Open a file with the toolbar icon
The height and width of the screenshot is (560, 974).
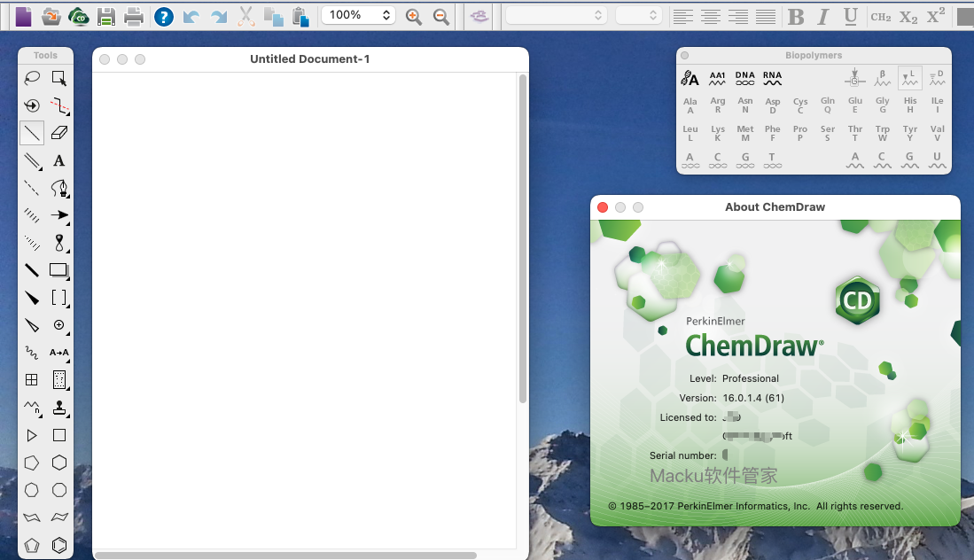(51, 16)
